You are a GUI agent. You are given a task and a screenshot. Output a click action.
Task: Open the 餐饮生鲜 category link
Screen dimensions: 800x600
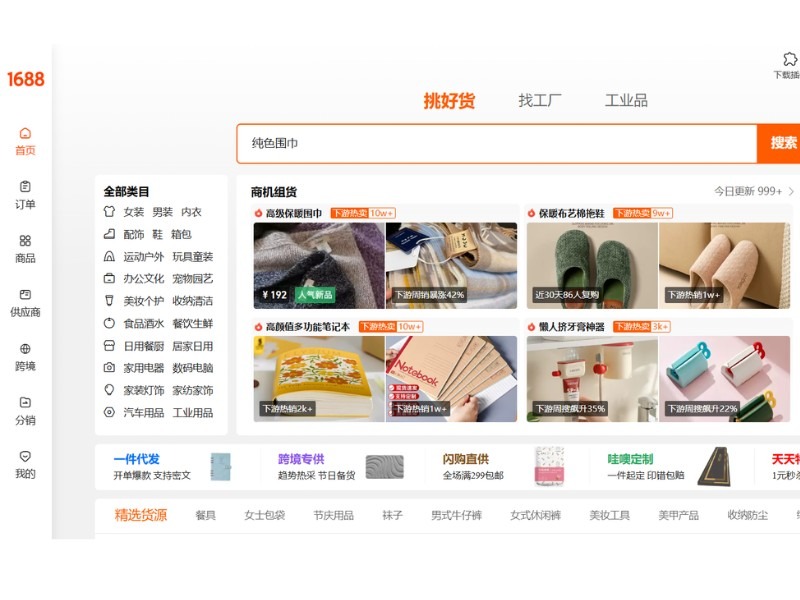tap(192, 323)
